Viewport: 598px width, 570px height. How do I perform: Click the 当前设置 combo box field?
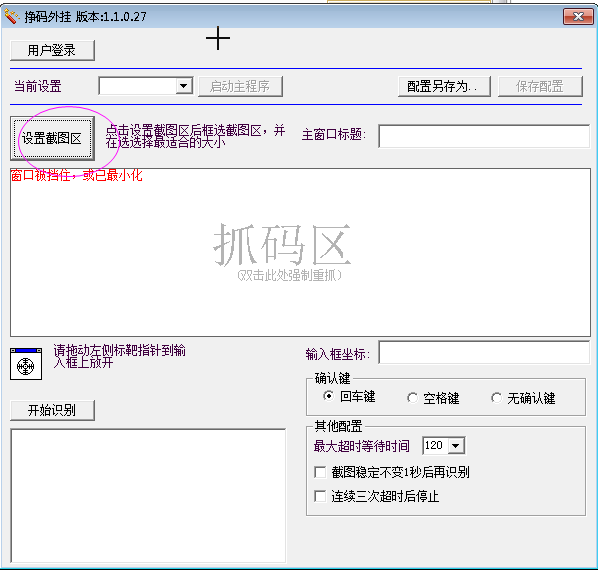pos(146,86)
